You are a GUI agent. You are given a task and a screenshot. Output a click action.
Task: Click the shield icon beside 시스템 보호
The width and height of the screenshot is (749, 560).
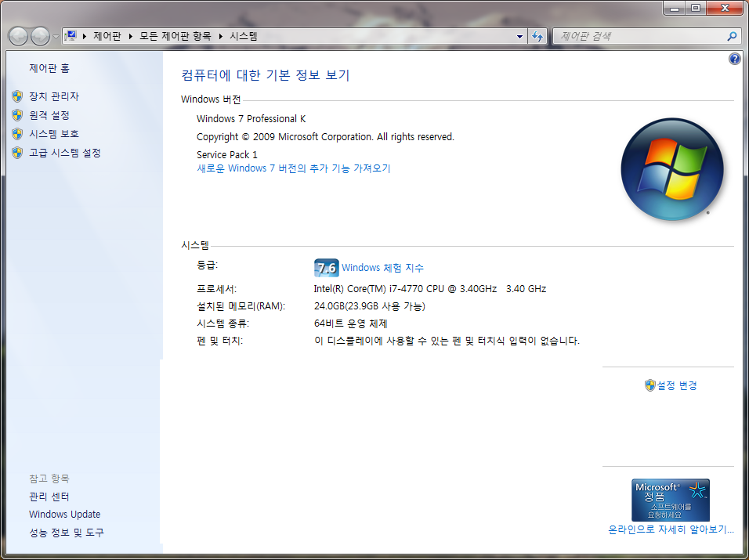click(17, 134)
